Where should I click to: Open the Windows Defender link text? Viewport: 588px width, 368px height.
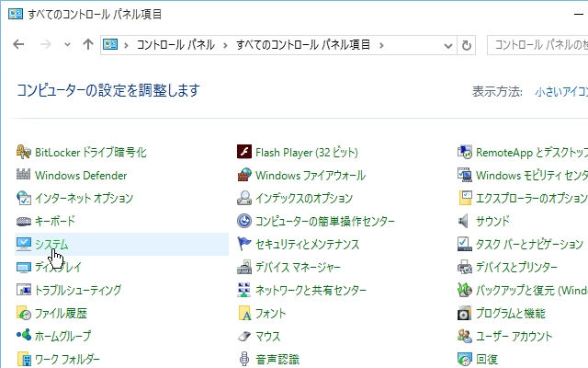(x=81, y=176)
